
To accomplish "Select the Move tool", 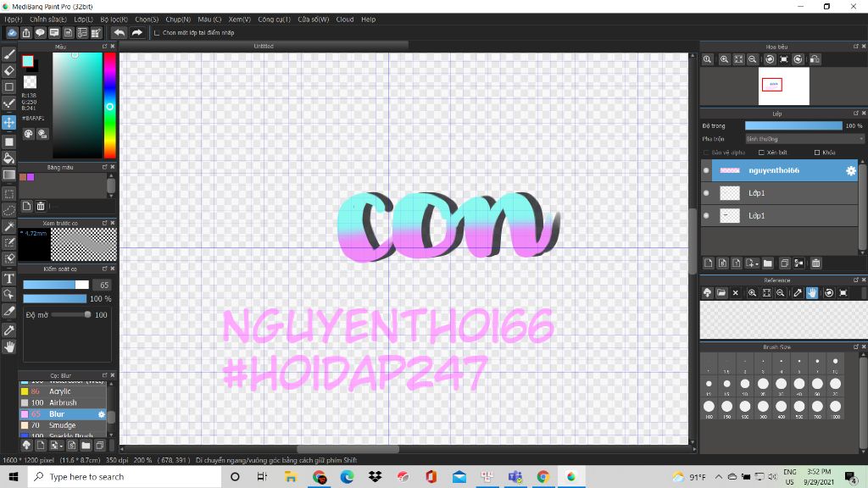I will 8,122.
